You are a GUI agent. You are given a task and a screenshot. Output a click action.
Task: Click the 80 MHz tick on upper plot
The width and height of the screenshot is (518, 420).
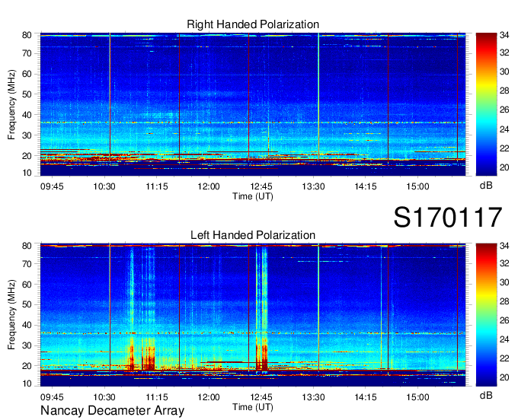tap(27, 35)
